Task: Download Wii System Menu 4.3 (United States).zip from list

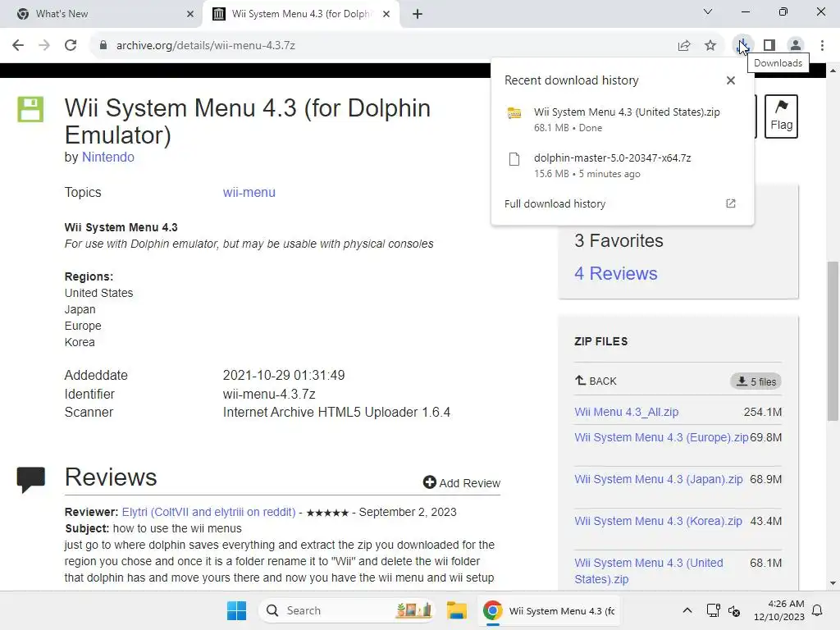Action: 649,571
